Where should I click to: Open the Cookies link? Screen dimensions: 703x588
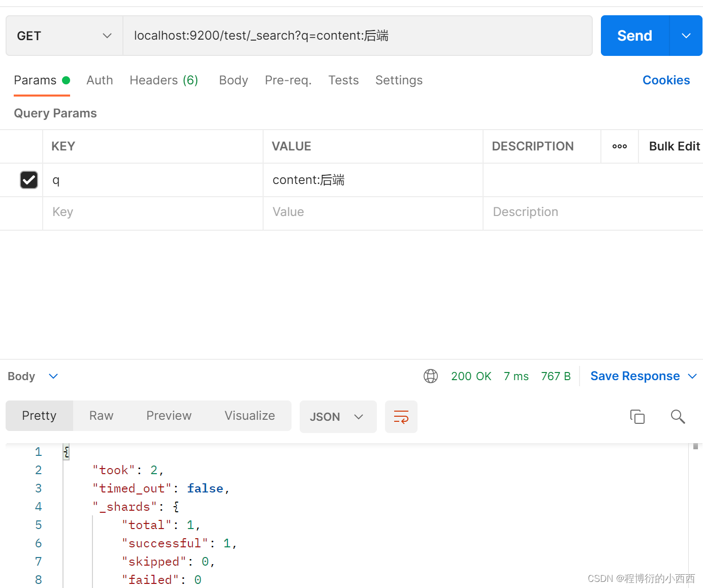(666, 80)
